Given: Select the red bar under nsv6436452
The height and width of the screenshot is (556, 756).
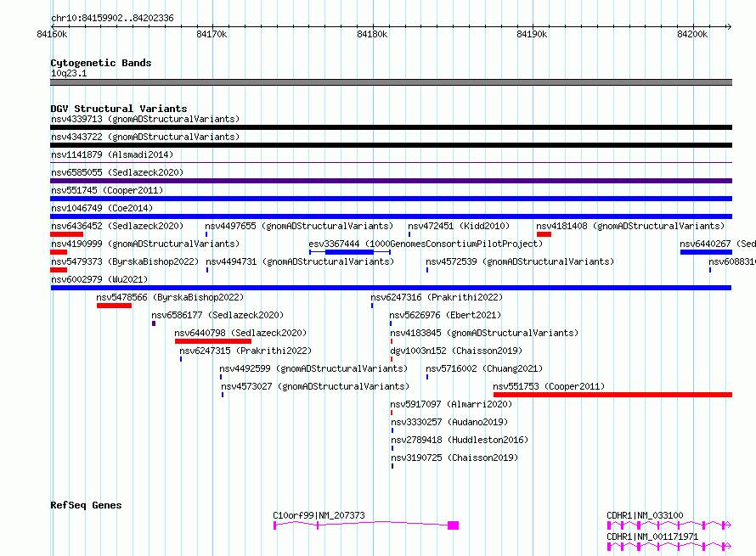Looking at the screenshot, I should (66, 234).
